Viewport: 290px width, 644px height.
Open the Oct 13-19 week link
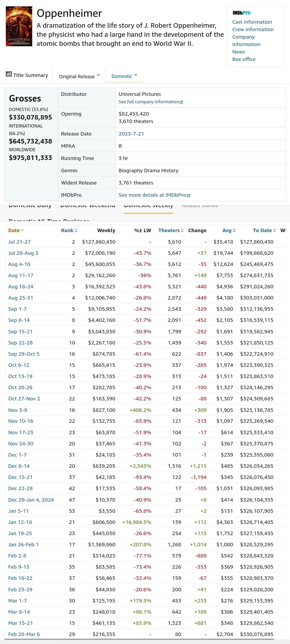point(20,376)
